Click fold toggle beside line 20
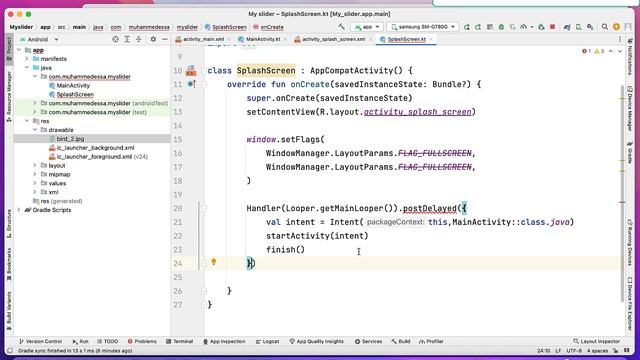 (203, 208)
